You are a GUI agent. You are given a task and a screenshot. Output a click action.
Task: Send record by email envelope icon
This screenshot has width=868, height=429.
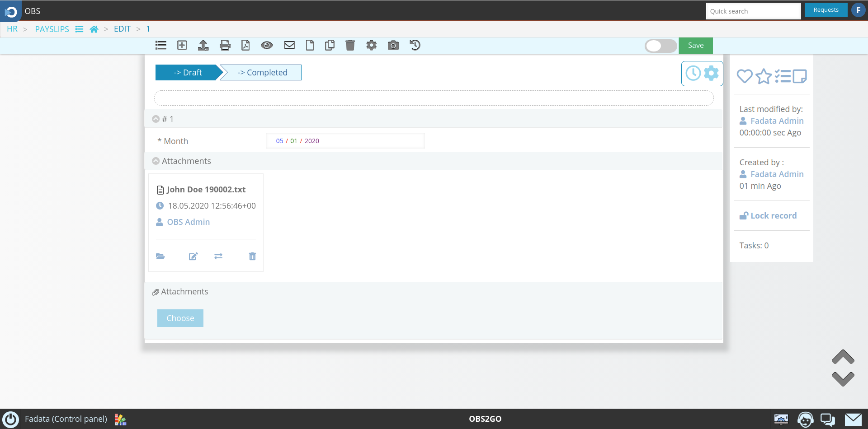[x=289, y=45]
